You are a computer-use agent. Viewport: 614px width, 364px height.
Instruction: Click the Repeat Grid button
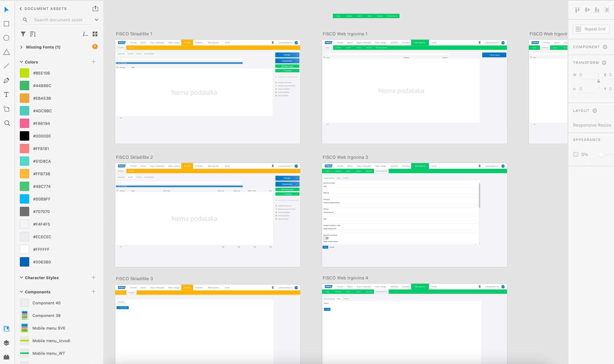(x=591, y=29)
